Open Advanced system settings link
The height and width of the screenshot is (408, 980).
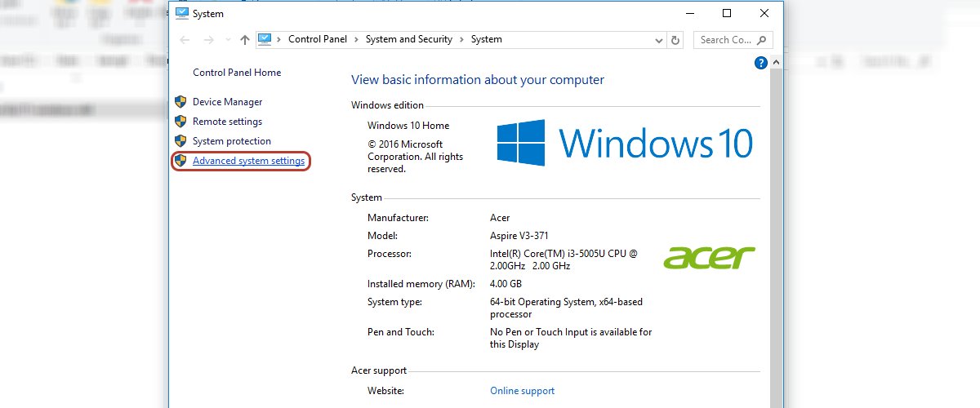[248, 161]
